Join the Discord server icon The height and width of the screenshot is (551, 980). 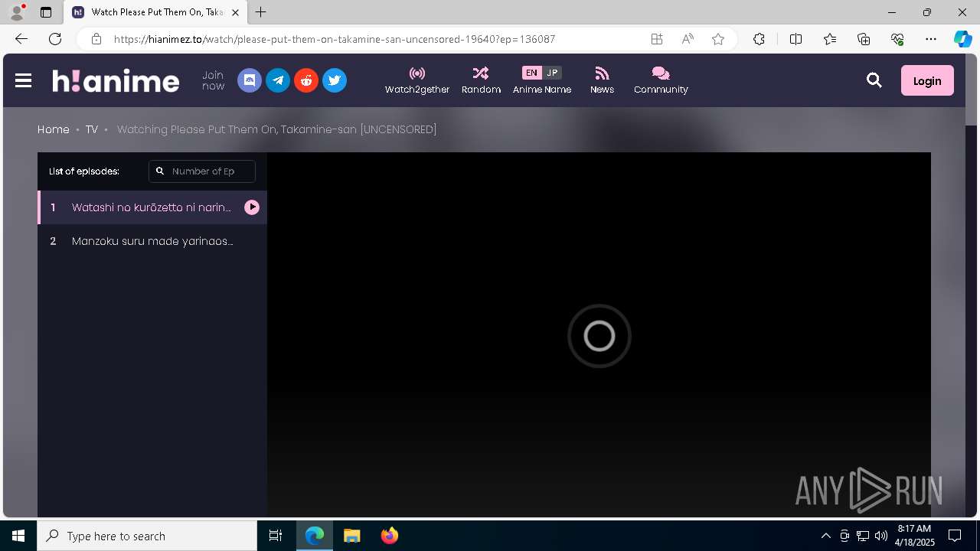[250, 80]
